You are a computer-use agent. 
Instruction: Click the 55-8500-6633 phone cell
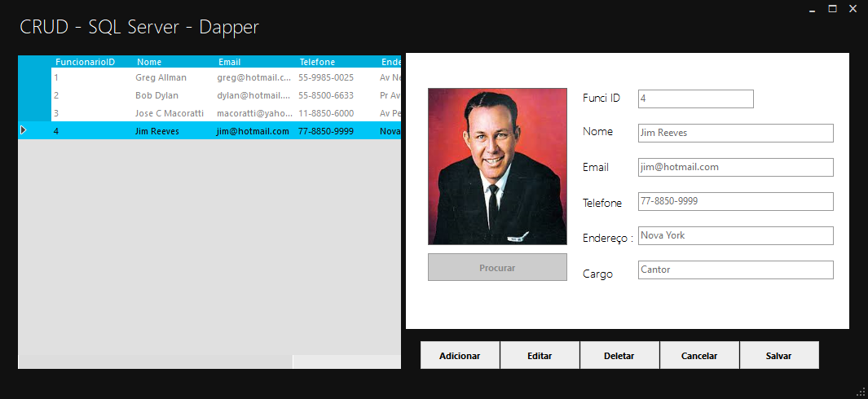336,95
